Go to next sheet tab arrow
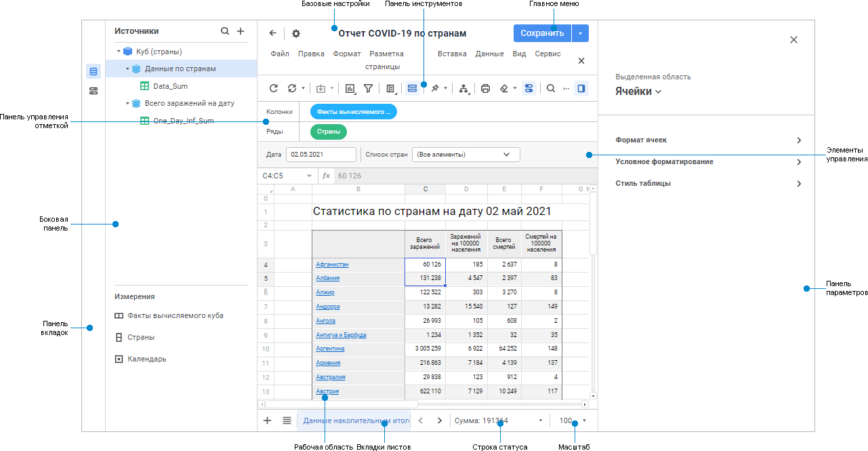Viewport: 868px width, 451px height. tap(439, 420)
